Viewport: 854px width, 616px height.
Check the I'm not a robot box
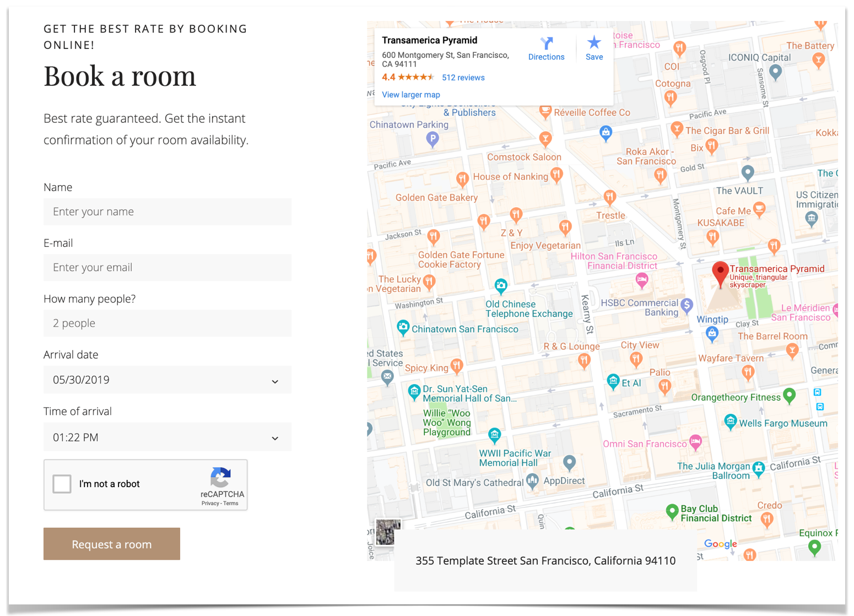pyautogui.click(x=62, y=484)
